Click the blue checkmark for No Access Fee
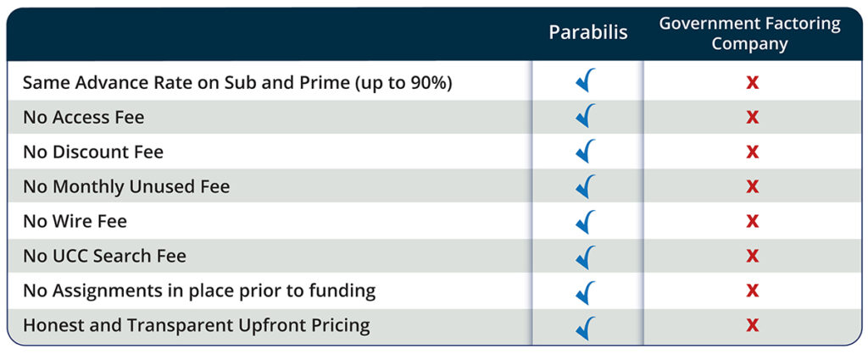The width and height of the screenshot is (868, 354). pyautogui.click(x=586, y=117)
